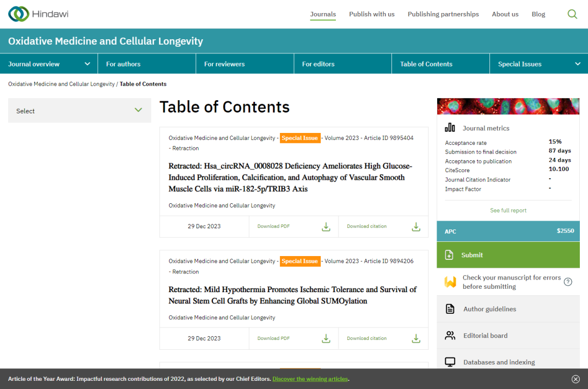Screen dimensions: 588x389
Task: Click the Table of Contents breadcrumb text
Action: (x=143, y=84)
